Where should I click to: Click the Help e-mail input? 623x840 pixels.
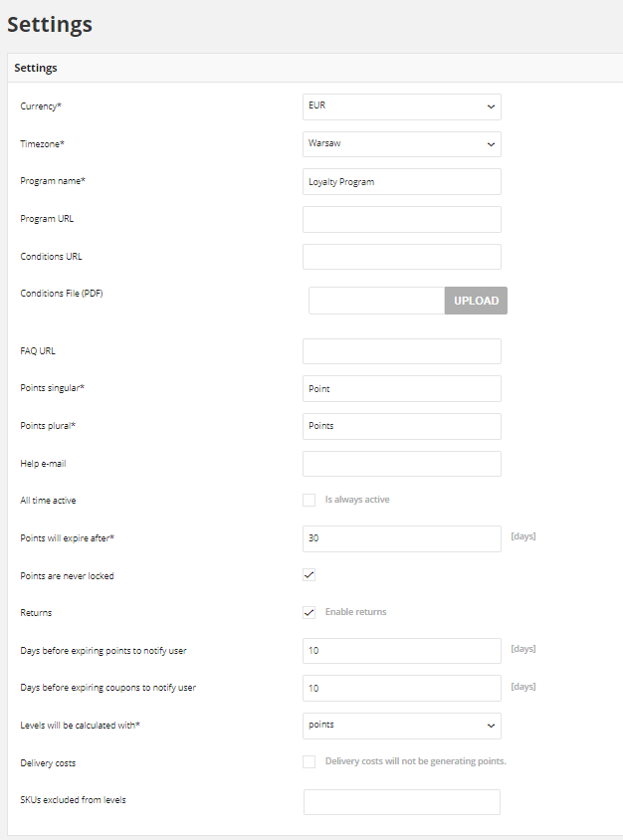(x=402, y=464)
